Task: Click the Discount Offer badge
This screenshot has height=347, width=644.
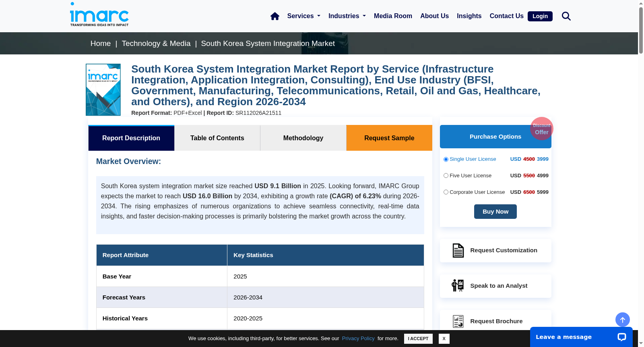Action: tap(542, 129)
